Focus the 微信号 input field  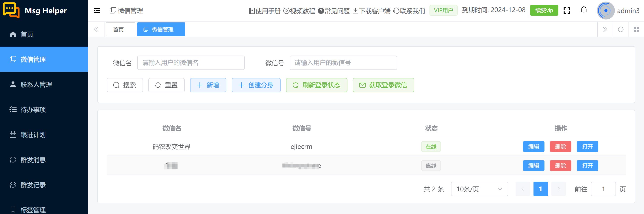point(343,63)
